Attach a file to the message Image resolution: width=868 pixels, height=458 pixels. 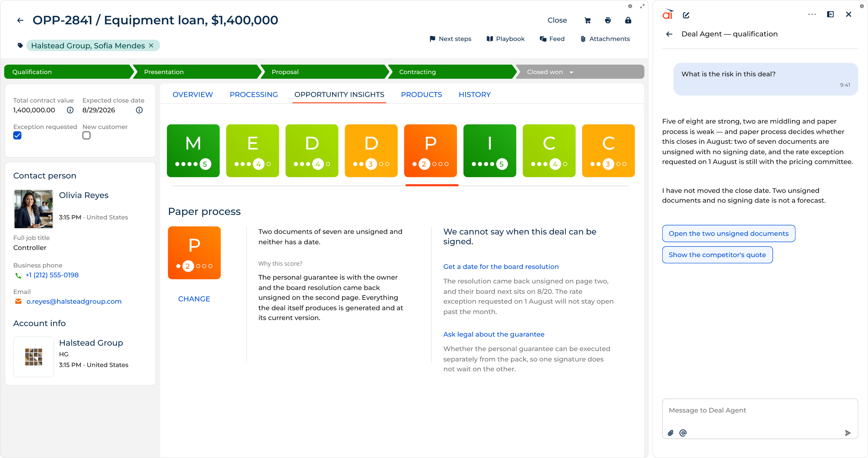[x=671, y=433]
